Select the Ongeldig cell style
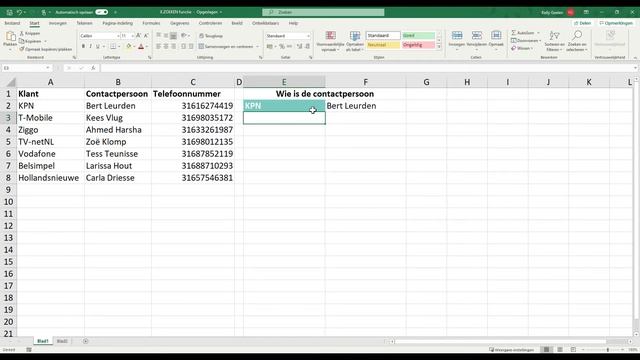This screenshot has width=640, height=360. [x=418, y=45]
